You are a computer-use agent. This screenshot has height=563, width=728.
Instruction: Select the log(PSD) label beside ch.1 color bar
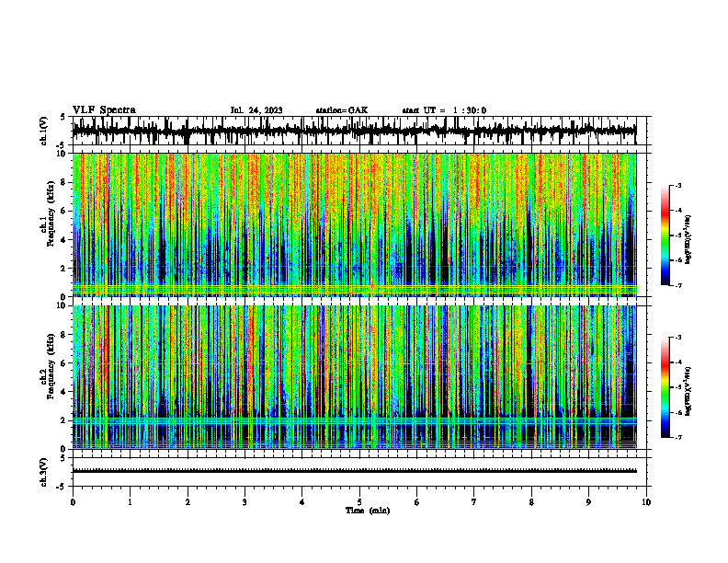point(688,239)
